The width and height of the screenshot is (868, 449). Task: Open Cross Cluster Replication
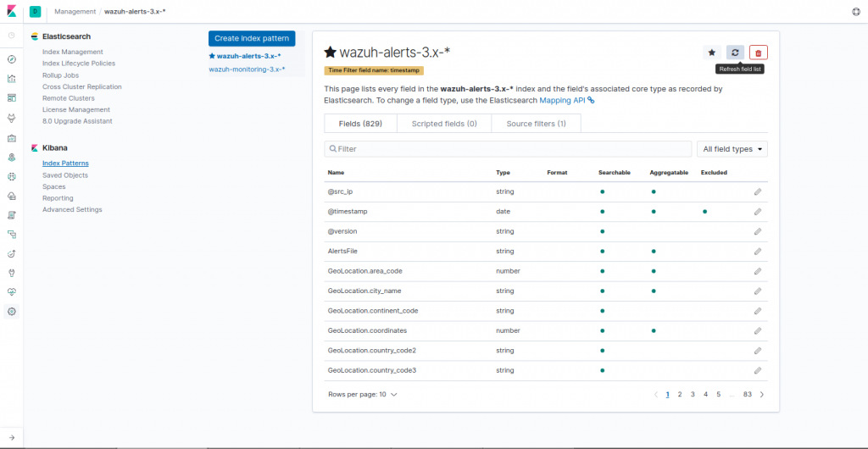click(x=82, y=86)
